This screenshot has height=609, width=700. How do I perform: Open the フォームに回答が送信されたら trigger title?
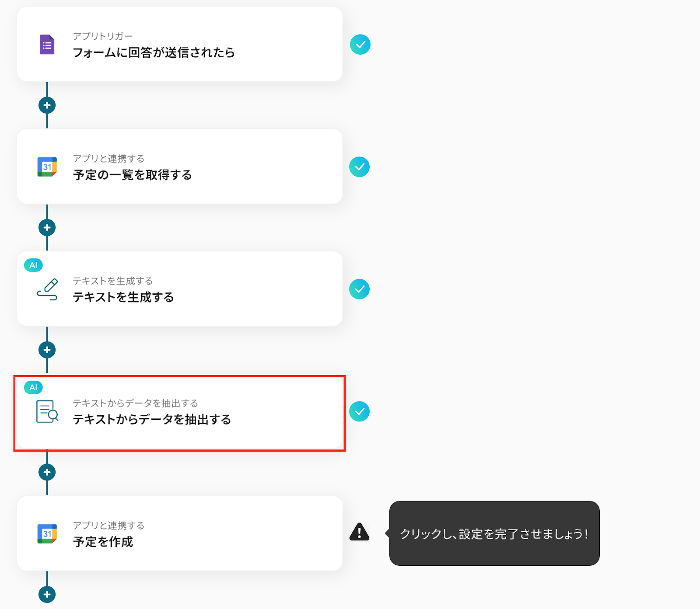[154, 52]
